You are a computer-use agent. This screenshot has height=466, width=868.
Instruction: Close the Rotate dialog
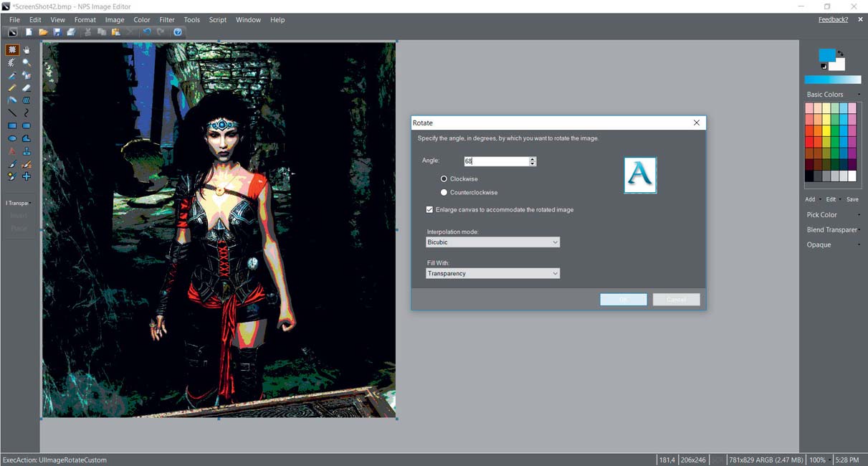click(x=697, y=123)
